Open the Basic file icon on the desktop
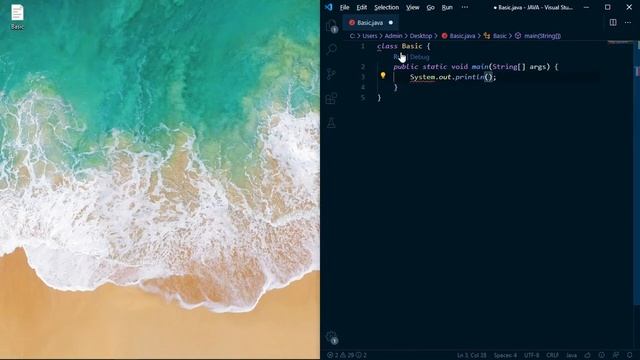This screenshot has height=360, width=640. click(x=17, y=17)
